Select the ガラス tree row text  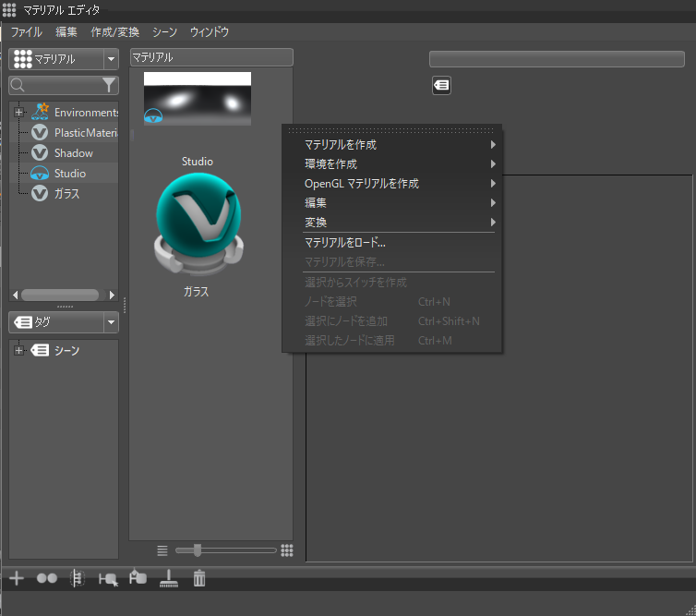click(67, 194)
